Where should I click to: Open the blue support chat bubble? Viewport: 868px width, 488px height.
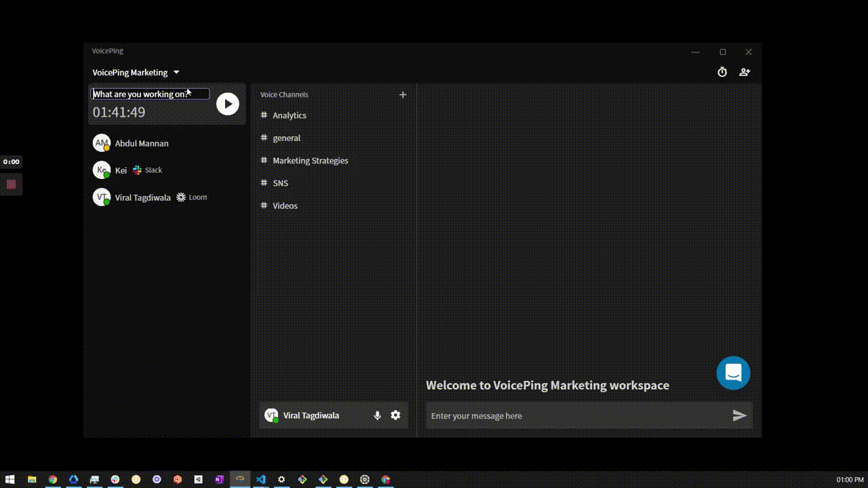(734, 373)
